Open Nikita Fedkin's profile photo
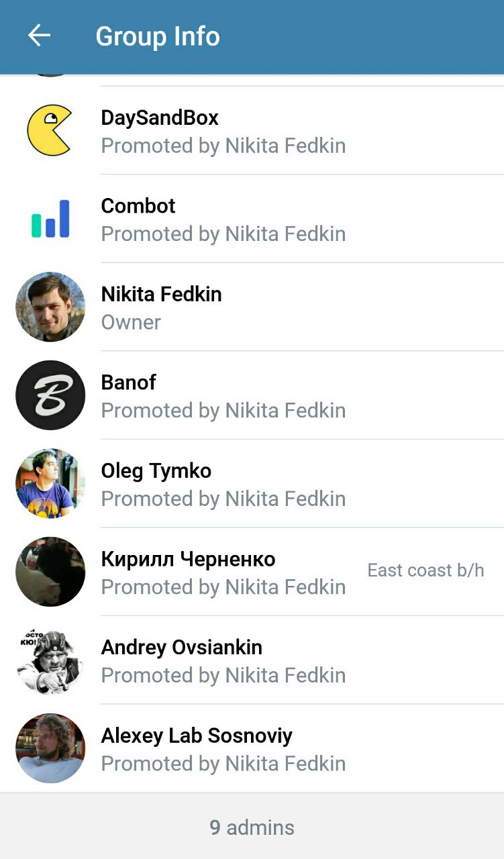504x859 pixels. pyautogui.click(x=50, y=307)
